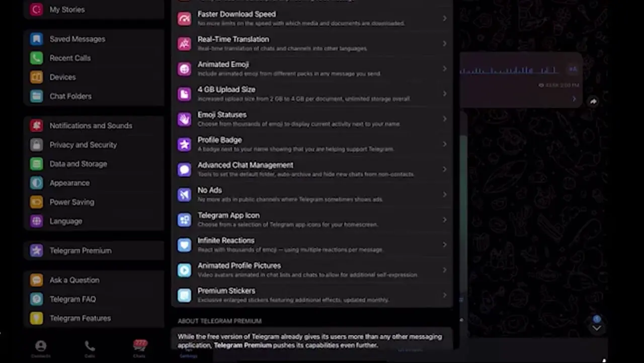Open the Ask a Question entry
This screenshot has width=644, height=363.
point(94,280)
